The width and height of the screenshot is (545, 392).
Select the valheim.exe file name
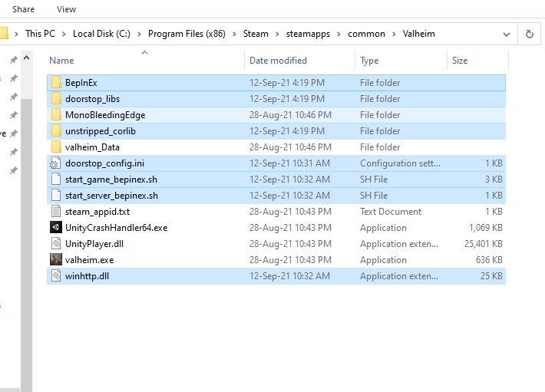coord(89,260)
